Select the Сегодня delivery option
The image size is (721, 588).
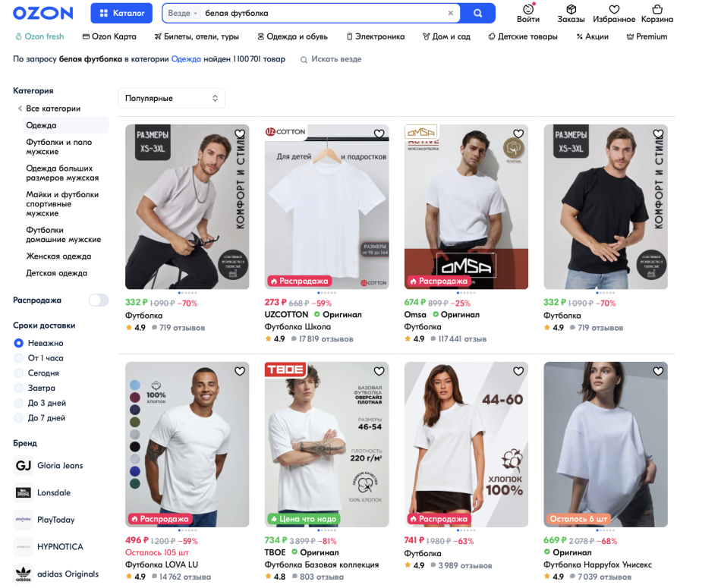point(18,373)
